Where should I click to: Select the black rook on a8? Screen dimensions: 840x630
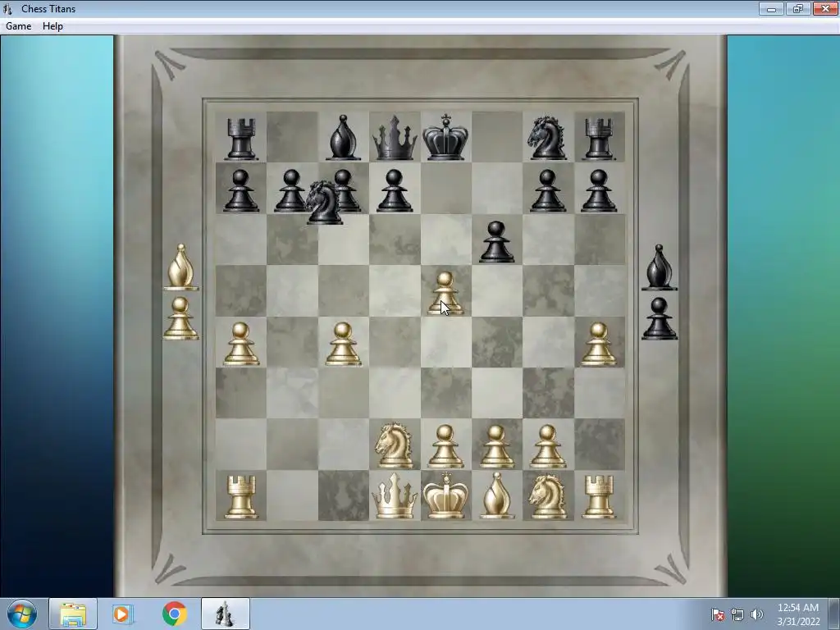pyautogui.click(x=240, y=139)
